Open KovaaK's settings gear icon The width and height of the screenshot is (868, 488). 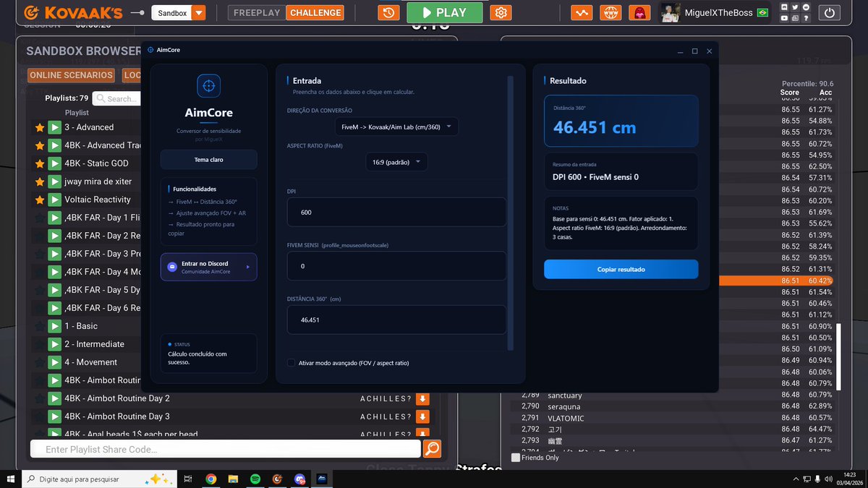(x=501, y=12)
